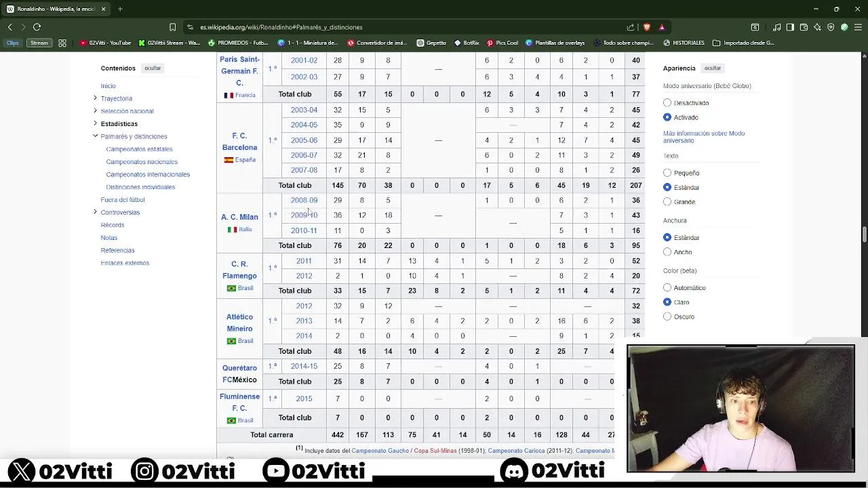Open the Importado desde G... bookmarks folder

click(x=743, y=43)
